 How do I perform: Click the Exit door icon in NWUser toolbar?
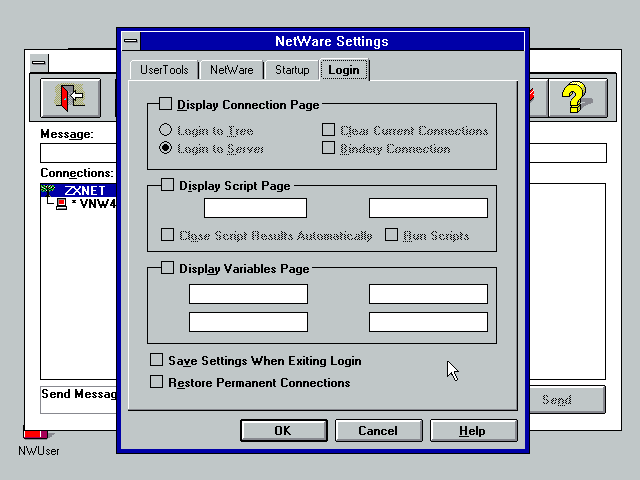(x=71, y=98)
